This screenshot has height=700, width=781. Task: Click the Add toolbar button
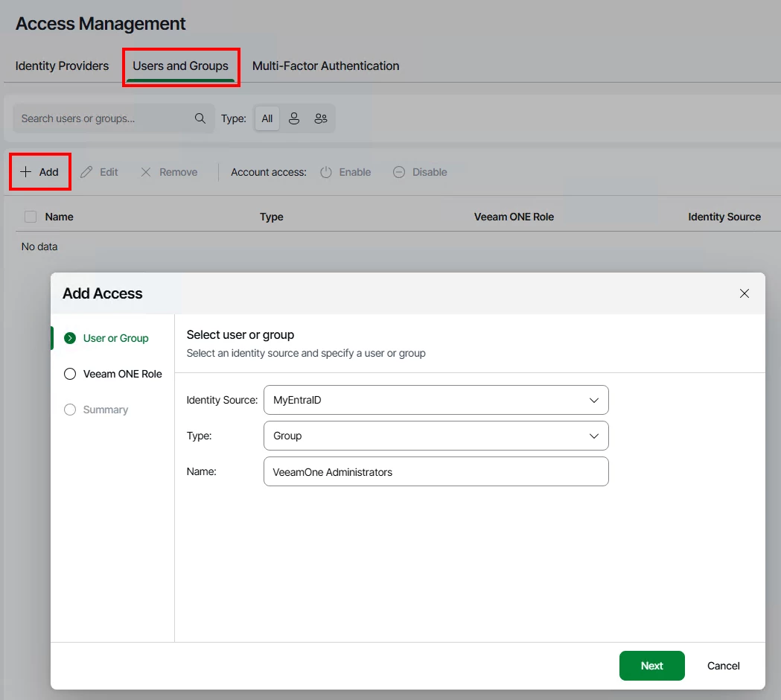click(x=40, y=172)
